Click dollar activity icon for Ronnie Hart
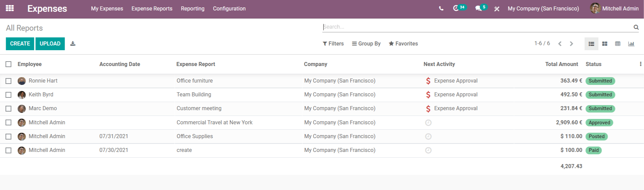 (428, 81)
